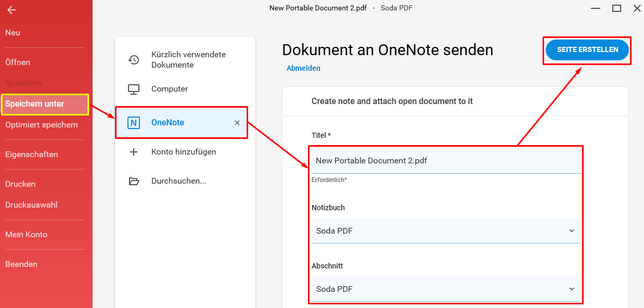Choose Konto hinzufügen
Image resolution: width=644 pixels, height=308 pixels.
tap(185, 152)
